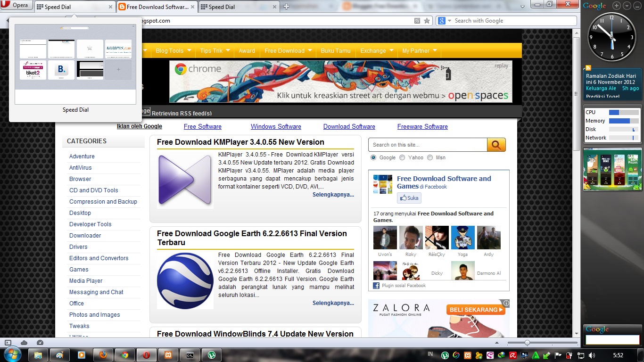
Task: Open Google Chrome from the taskbar
Action: click(124, 355)
